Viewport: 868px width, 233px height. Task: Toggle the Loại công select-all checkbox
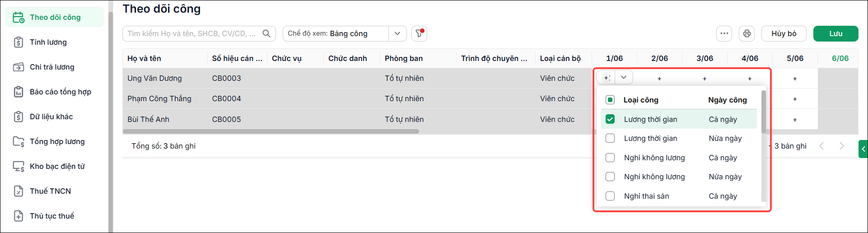tap(610, 100)
